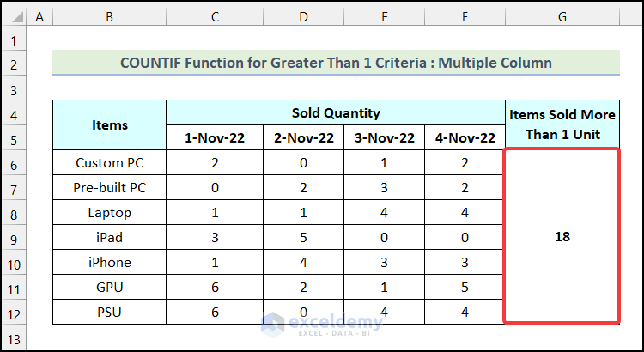Click the 4-Nov-22 date header
The height and width of the screenshot is (352, 644).
[x=465, y=137]
